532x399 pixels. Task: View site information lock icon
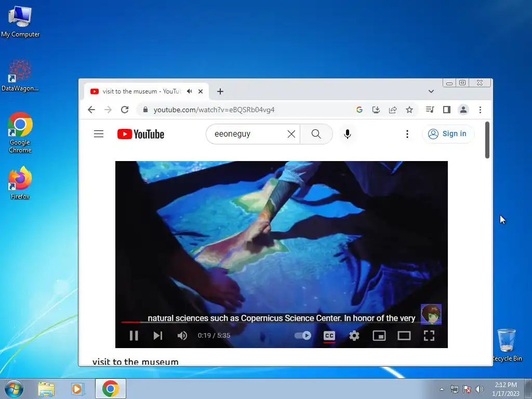[x=145, y=110]
